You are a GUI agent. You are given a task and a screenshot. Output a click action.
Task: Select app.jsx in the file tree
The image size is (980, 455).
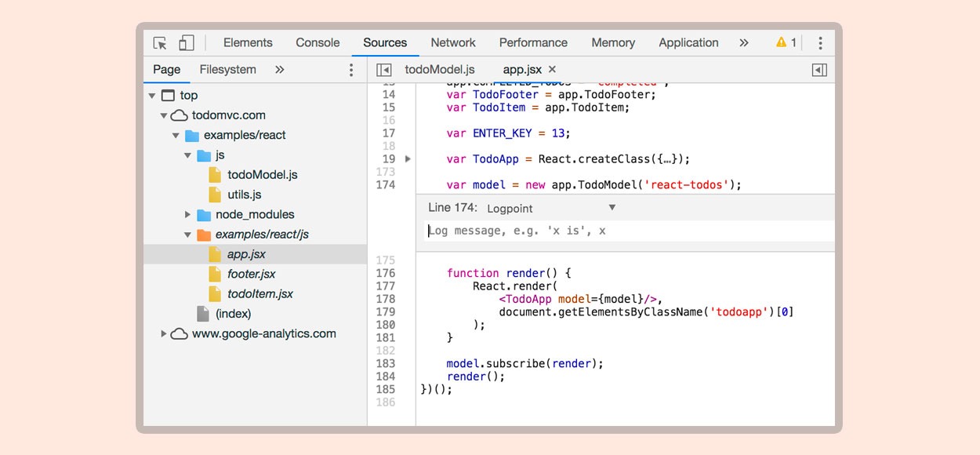click(247, 254)
